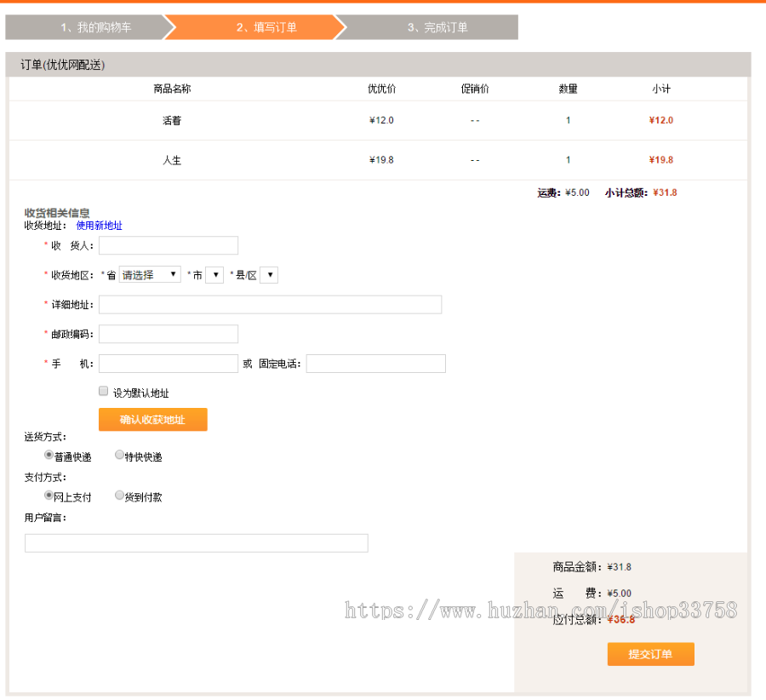Open the 省 province 请选择 dropdown
The height and width of the screenshot is (700, 766).
150,274
